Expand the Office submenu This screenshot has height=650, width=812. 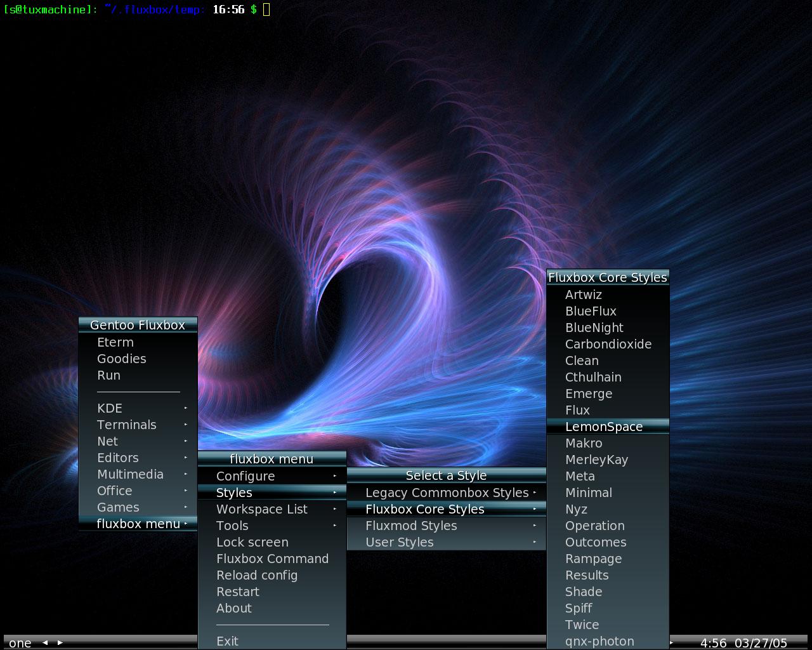point(138,491)
